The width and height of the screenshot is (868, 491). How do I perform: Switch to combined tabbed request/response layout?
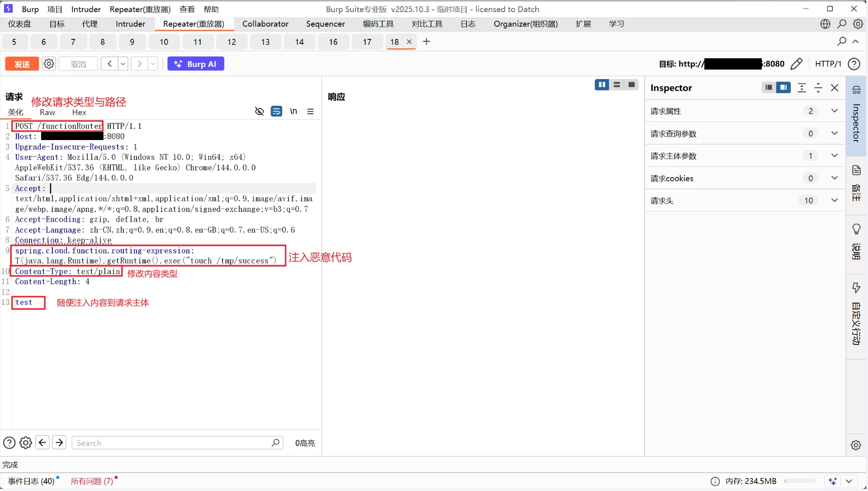(632, 84)
